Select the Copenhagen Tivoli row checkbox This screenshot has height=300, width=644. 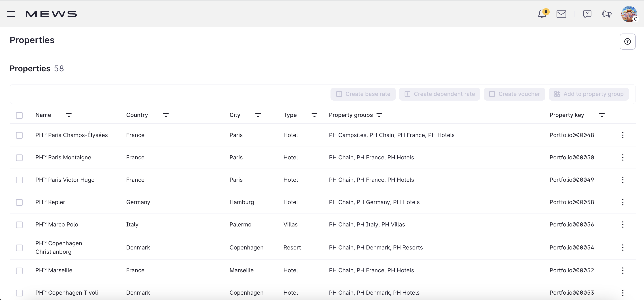click(x=19, y=293)
